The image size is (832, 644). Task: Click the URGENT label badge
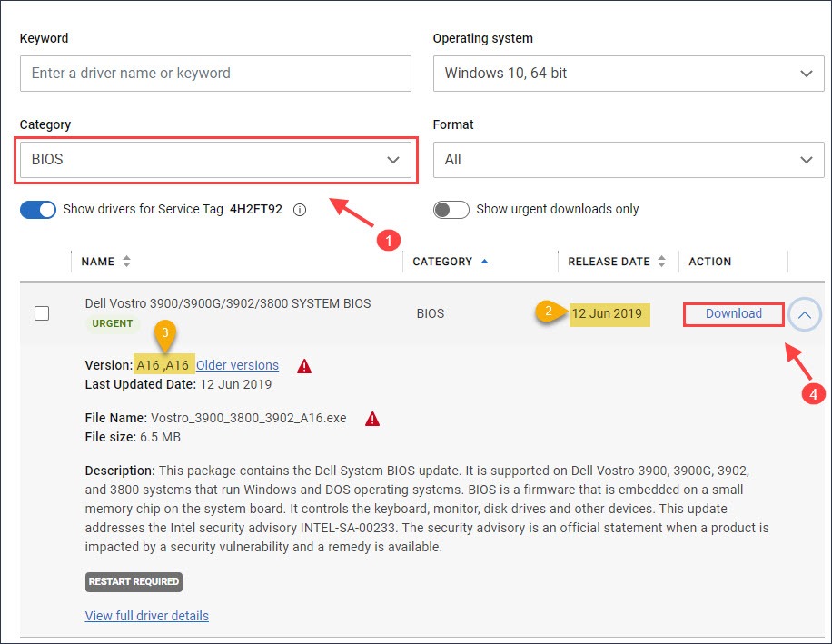click(x=113, y=323)
